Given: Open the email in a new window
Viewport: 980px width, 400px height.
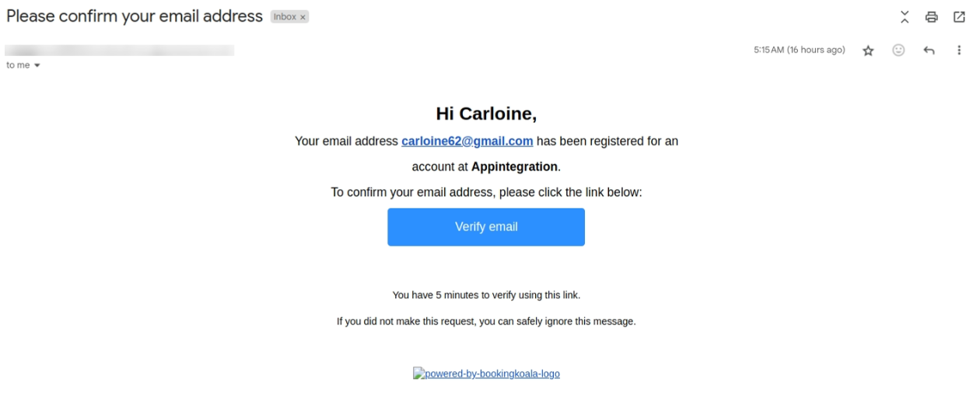Looking at the screenshot, I should (x=959, y=16).
